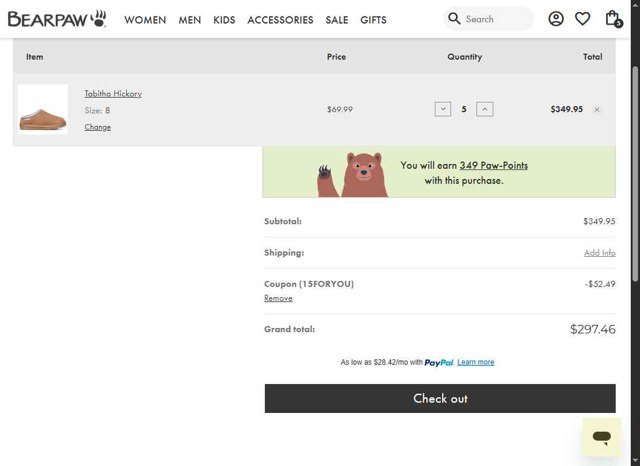
Task: Click the Item column header
Action: point(35,57)
